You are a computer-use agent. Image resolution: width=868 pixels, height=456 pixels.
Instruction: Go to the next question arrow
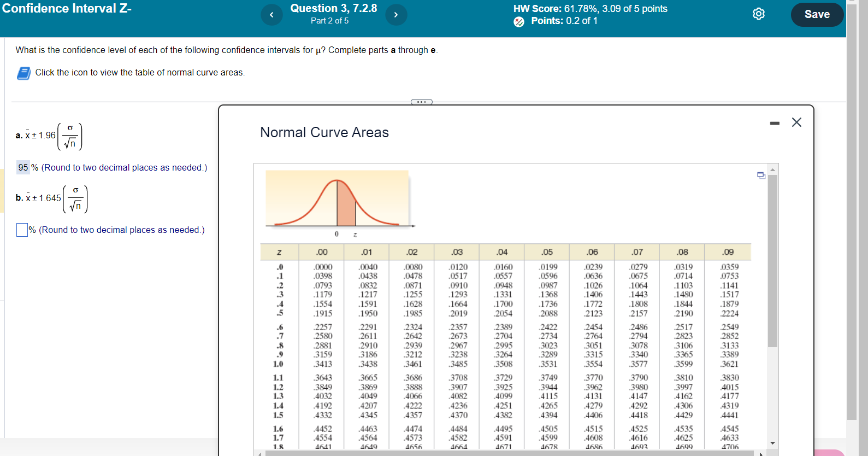(396, 15)
